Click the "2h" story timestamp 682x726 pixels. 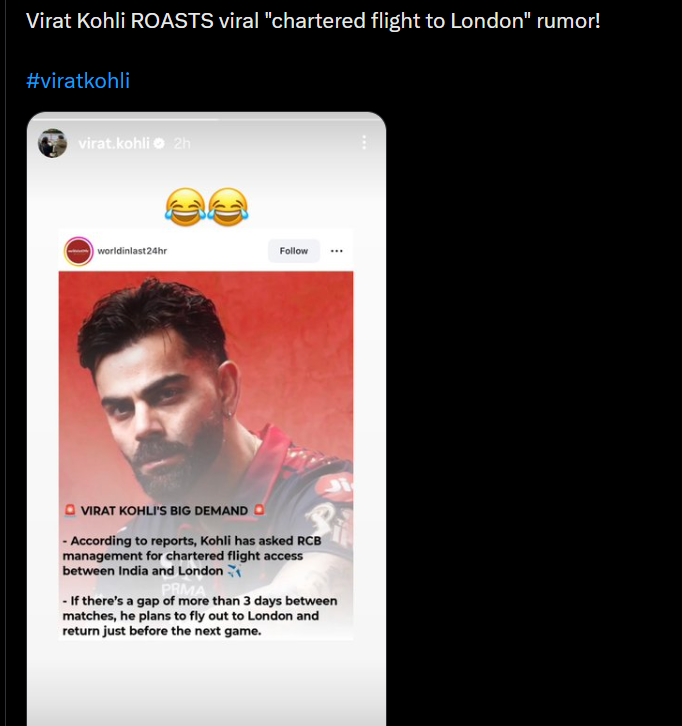(181, 144)
